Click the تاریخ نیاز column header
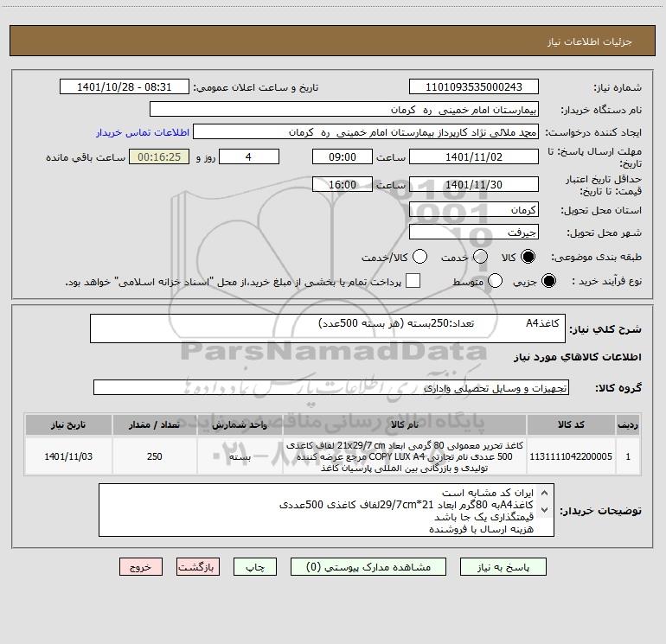The image size is (666, 644). [68, 424]
